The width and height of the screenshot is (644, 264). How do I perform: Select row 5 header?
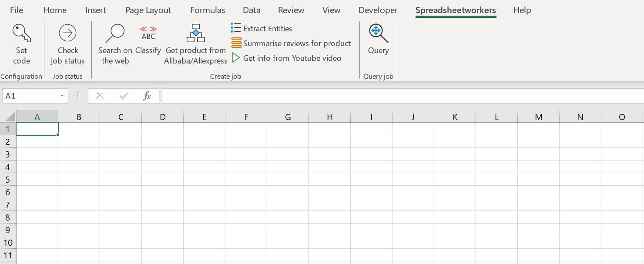[8, 179]
